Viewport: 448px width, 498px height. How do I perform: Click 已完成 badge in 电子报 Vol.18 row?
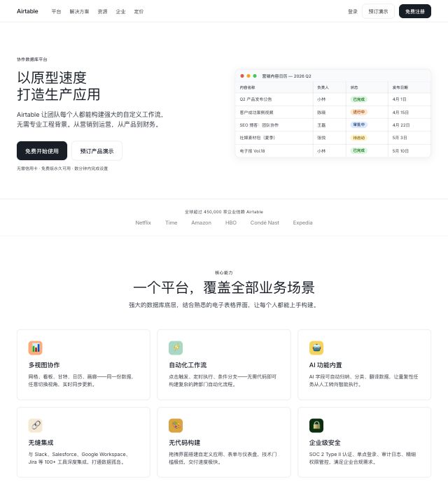click(x=359, y=150)
